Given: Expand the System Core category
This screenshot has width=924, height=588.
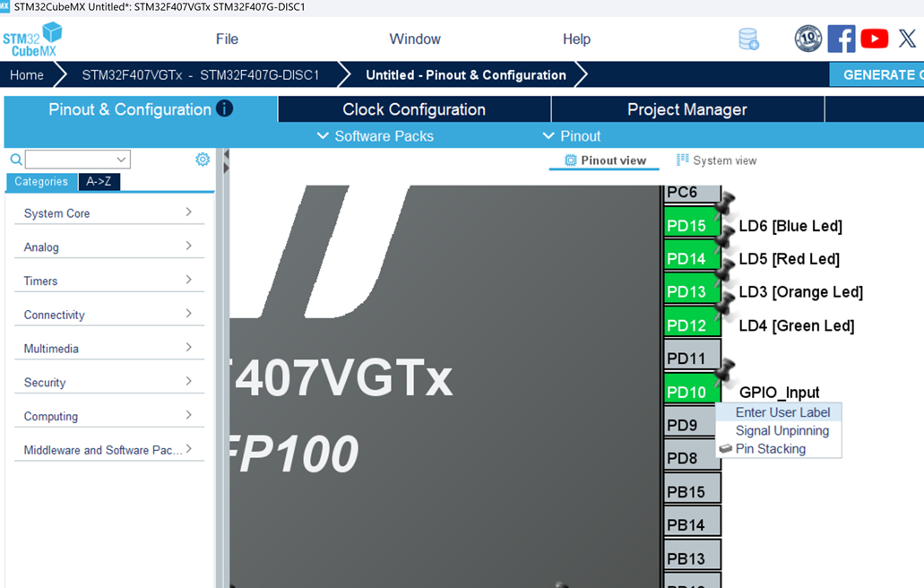Looking at the screenshot, I should pos(109,212).
